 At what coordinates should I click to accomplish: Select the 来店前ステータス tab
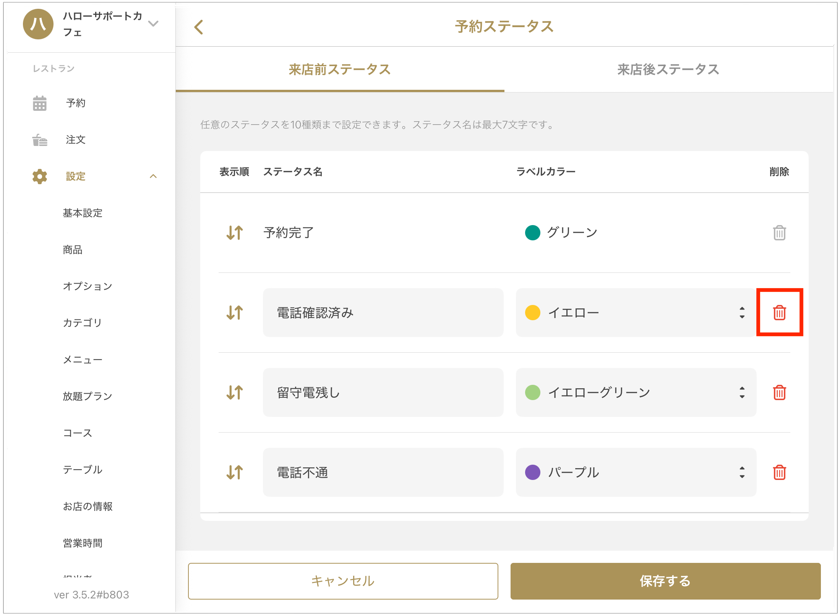coord(339,70)
